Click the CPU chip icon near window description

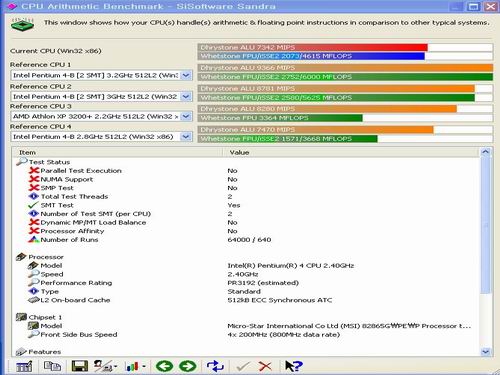[22, 24]
